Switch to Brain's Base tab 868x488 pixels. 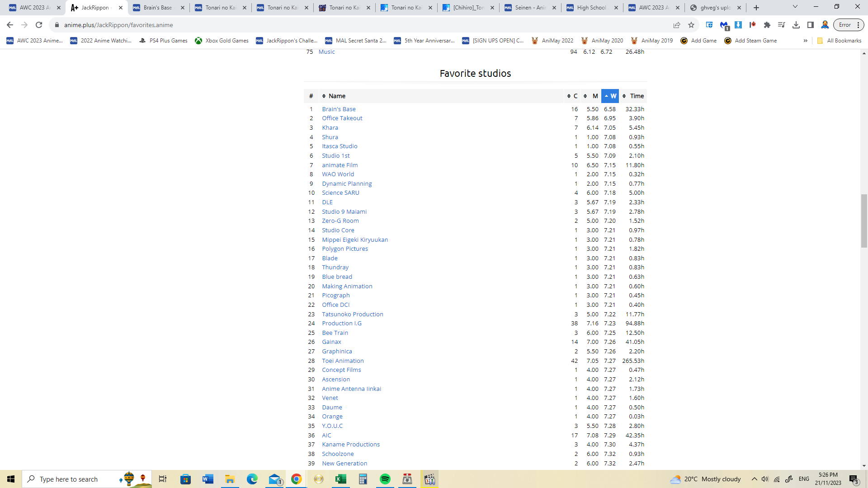click(158, 8)
